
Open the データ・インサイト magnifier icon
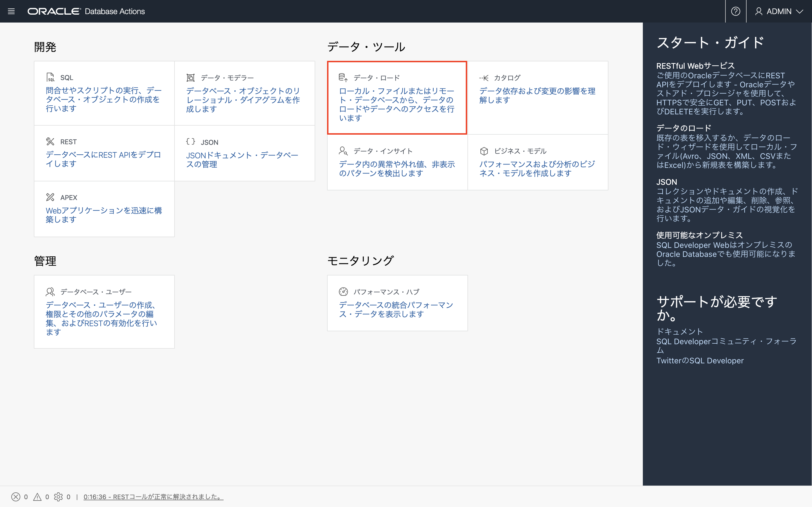pyautogui.click(x=344, y=151)
